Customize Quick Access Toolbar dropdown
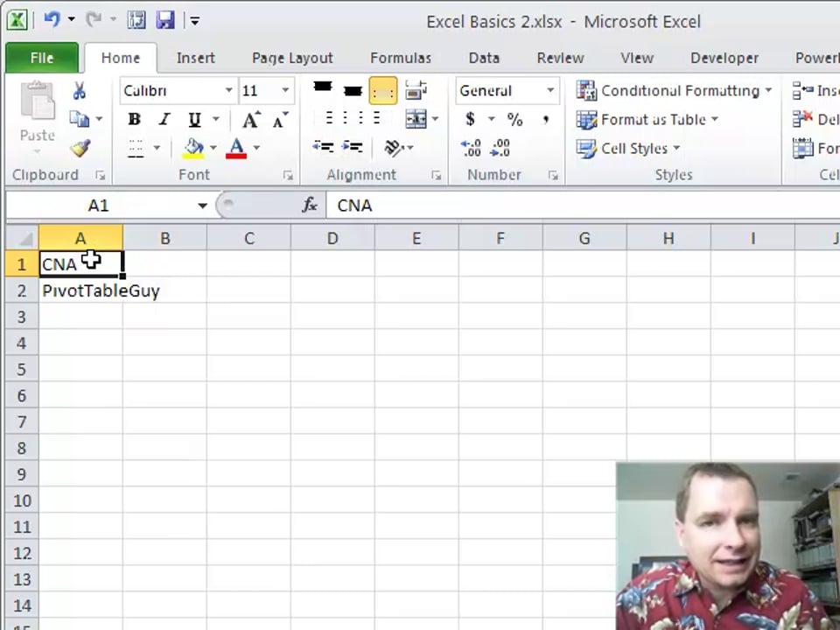The height and width of the screenshot is (630, 840). (x=194, y=21)
